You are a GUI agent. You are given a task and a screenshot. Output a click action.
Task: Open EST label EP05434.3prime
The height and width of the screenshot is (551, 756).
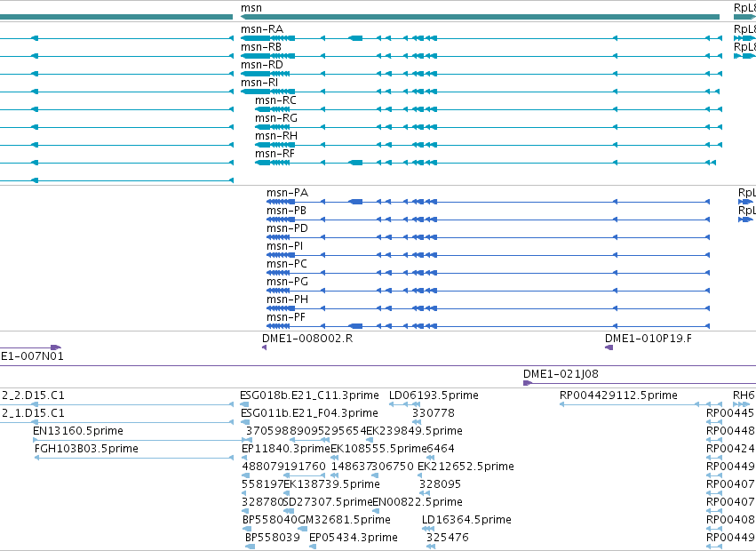[x=354, y=539]
